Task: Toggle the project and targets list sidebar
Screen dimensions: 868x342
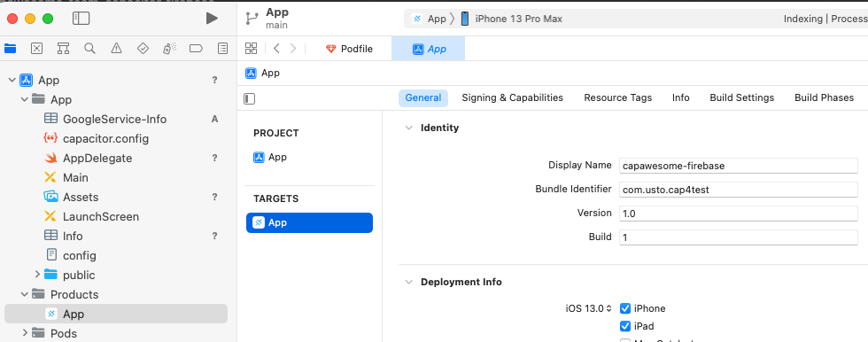Action: click(x=250, y=98)
